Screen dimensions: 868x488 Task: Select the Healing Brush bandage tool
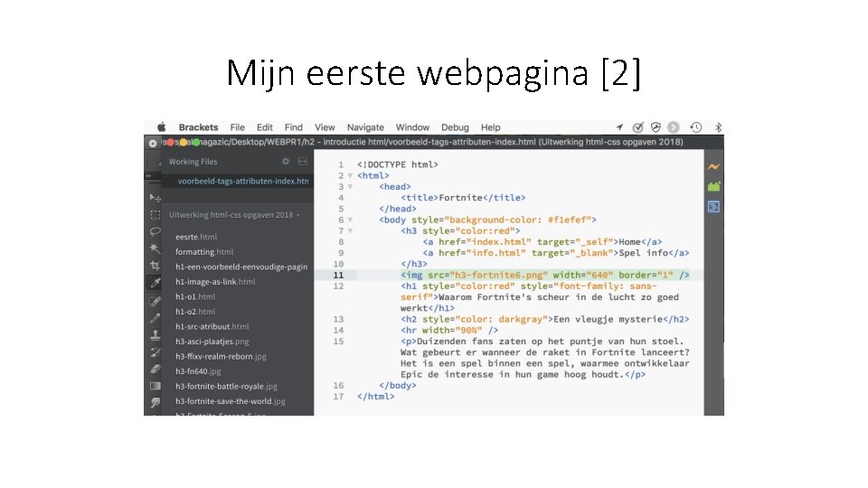155,301
